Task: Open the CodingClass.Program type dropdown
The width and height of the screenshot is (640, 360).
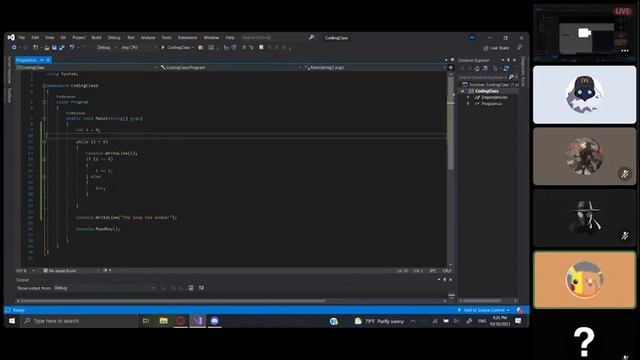Action: pyautogui.click(x=231, y=67)
